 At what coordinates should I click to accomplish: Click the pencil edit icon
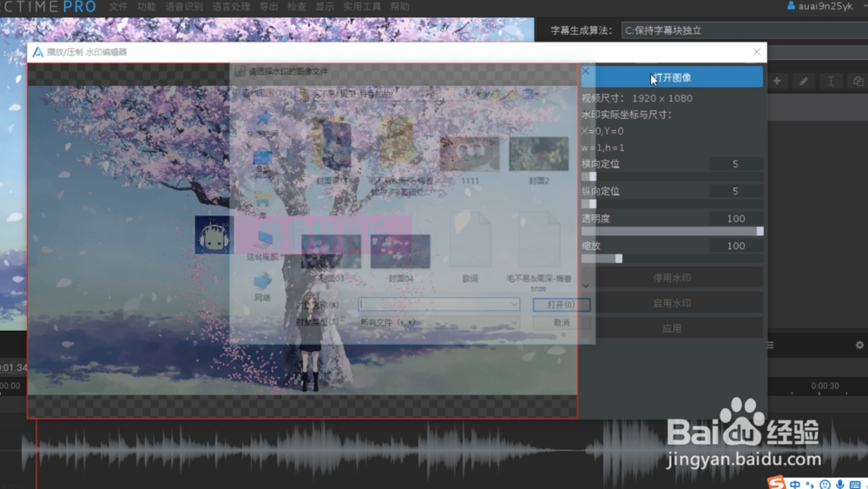[x=804, y=82]
